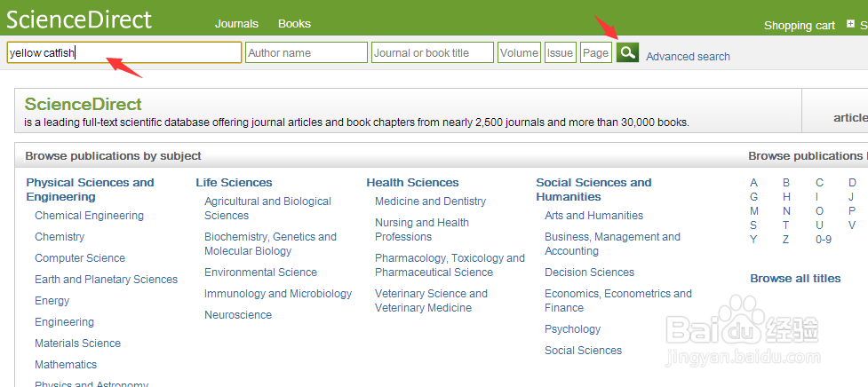Image resolution: width=868 pixels, height=387 pixels.
Task: Browse Medicine and Dentistry
Action: click(x=431, y=201)
